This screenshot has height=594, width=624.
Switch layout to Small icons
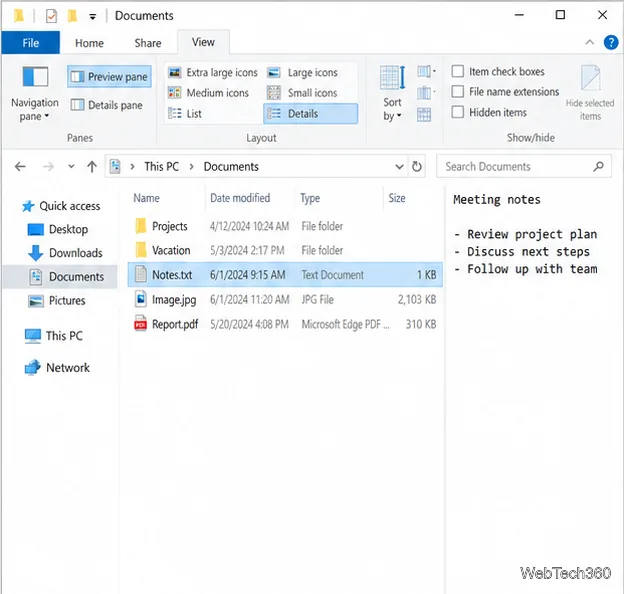coord(302,93)
